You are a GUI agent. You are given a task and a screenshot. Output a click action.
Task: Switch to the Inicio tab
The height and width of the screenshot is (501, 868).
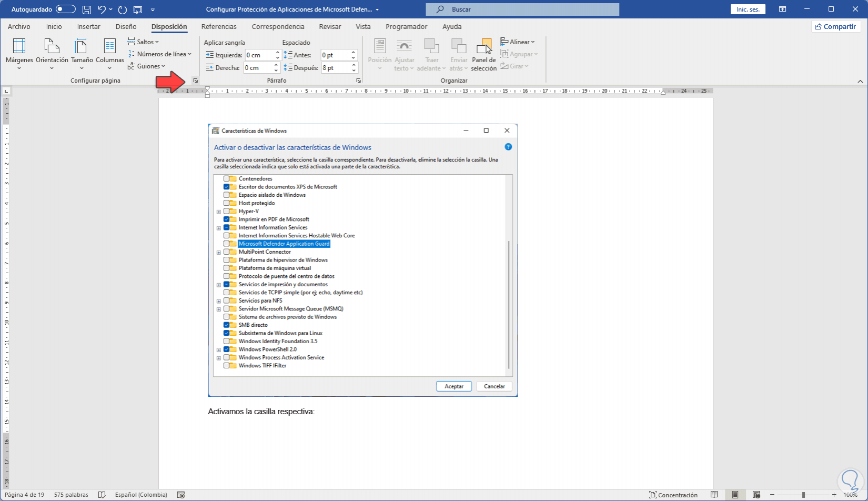coord(54,26)
